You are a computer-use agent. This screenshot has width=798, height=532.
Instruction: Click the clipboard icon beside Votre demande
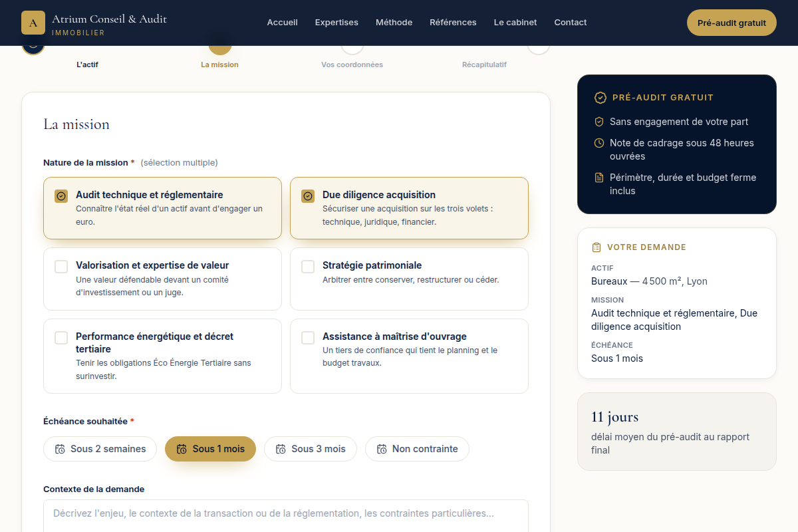[x=597, y=247]
